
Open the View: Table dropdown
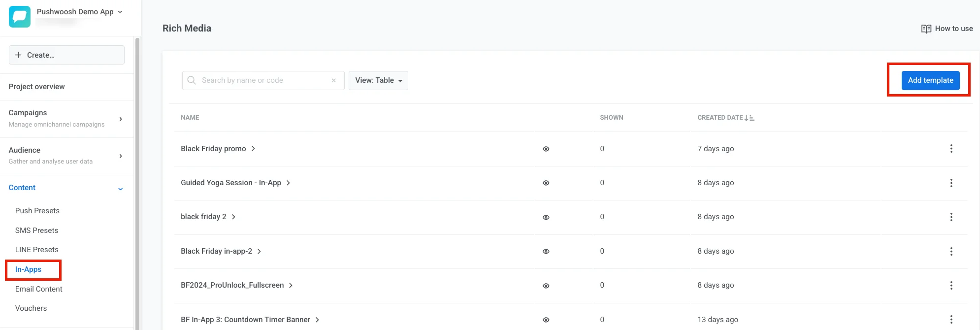pos(378,80)
